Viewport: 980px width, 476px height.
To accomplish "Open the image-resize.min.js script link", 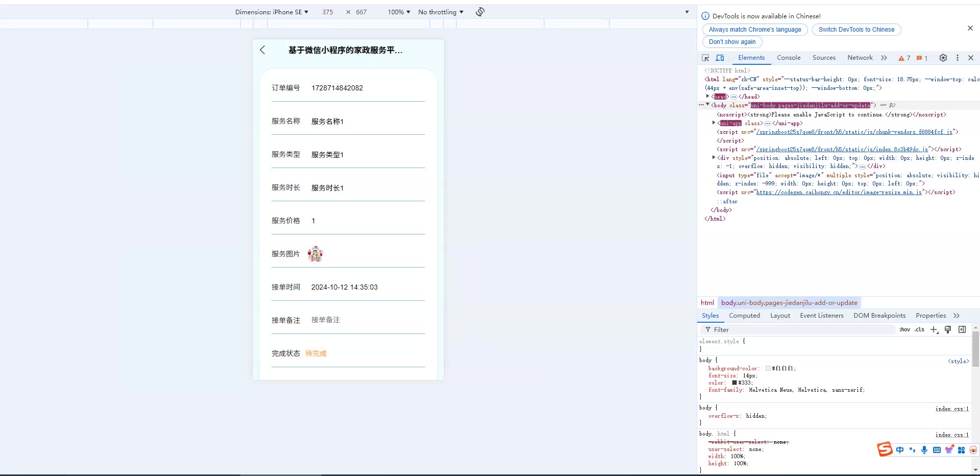I will [839, 192].
